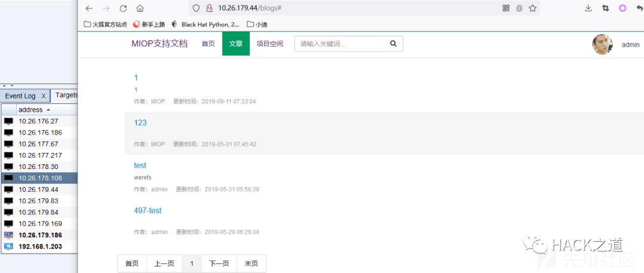The image size is (644, 273).
Task: Sort targets by the address column header
Action: pos(31,110)
